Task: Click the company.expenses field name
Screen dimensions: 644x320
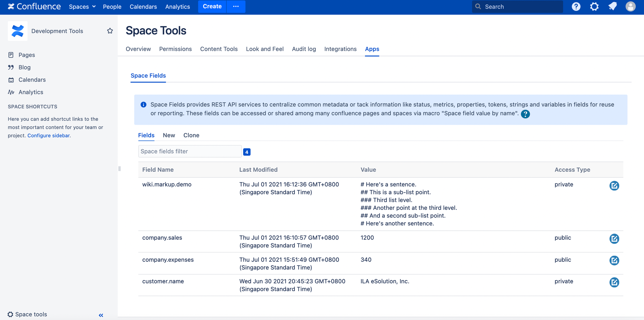Action: click(168, 260)
